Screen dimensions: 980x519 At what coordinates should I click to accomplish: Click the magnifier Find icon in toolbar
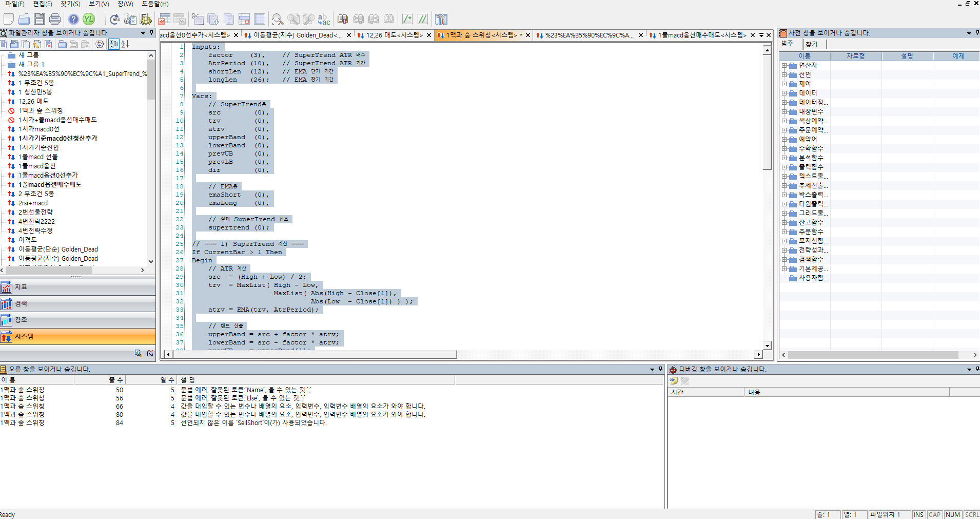(278, 19)
